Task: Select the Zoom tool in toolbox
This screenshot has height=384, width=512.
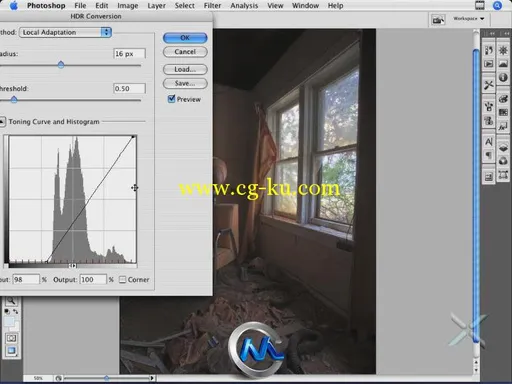Action: [11, 301]
